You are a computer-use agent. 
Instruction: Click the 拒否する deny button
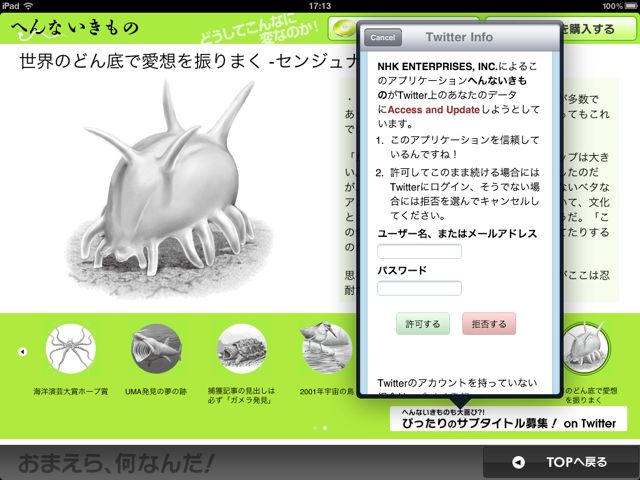pyautogui.click(x=489, y=324)
